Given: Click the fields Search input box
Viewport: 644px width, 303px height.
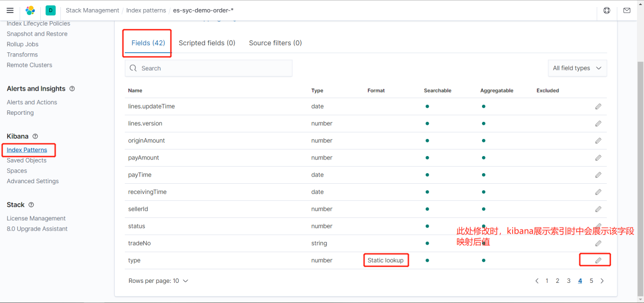Looking at the screenshot, I should [208, 68].
